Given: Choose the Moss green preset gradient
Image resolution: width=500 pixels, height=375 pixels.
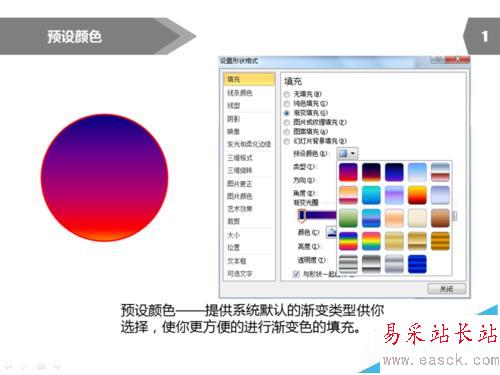Looking at the screenshot, I should (x=348, y=218).
